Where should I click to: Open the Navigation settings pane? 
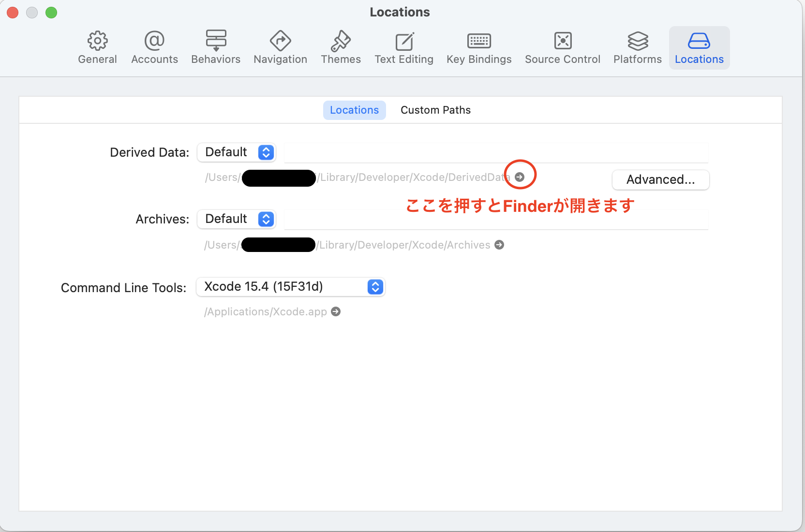pos(280,47)
